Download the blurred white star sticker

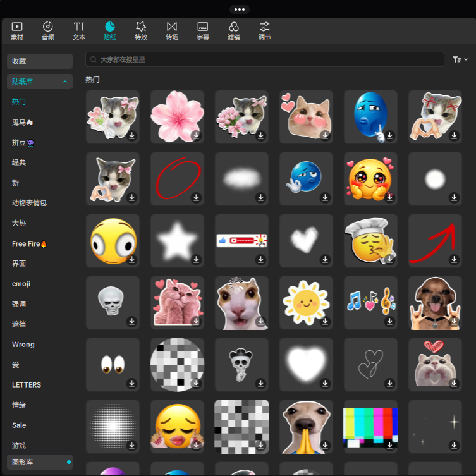click(x=197, y=260)
